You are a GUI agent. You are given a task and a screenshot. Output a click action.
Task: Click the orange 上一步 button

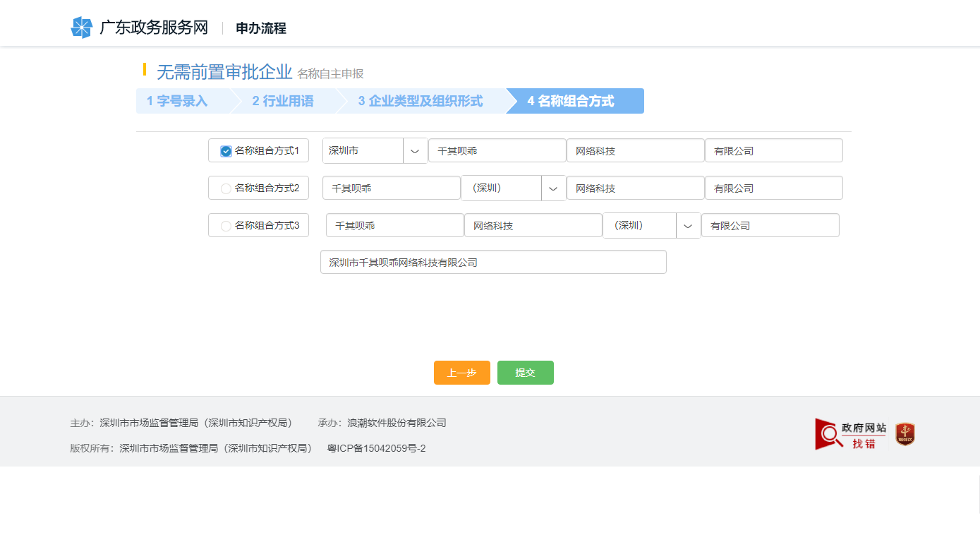[461, 373]
